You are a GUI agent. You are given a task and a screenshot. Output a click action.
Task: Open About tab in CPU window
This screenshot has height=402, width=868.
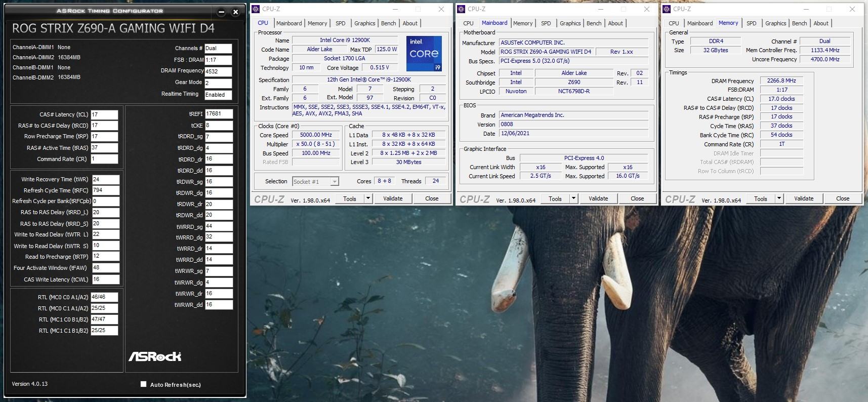click(410, 23)
